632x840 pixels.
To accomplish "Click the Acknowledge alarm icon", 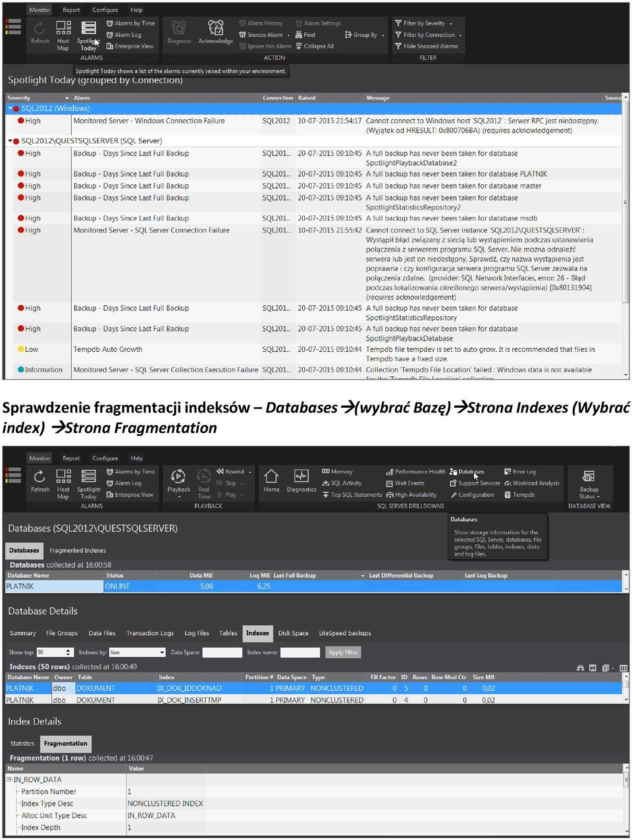I will pyautogui.click(x=215, y=32).
